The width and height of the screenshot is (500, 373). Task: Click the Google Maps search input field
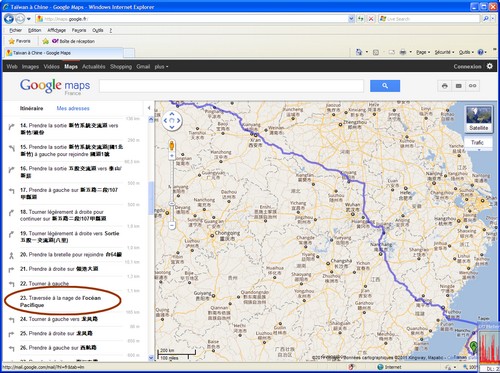(x=231, y=86)
